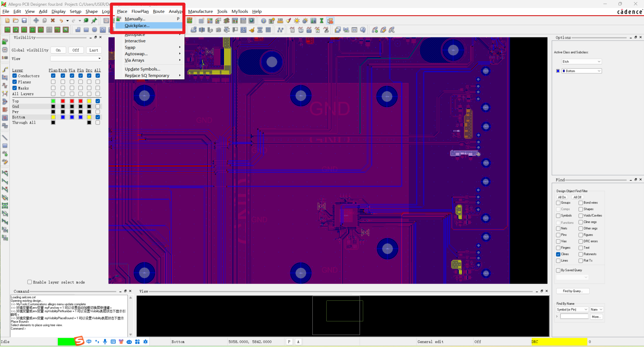644x347 pixels.
Task: Check the By Saved Query box
Action: point(558,270)
